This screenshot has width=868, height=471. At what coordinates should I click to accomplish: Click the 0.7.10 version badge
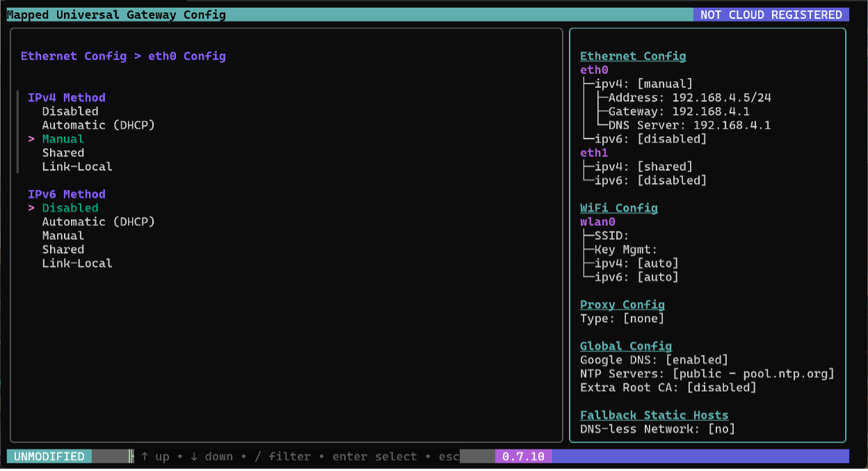tap(524, 456)
